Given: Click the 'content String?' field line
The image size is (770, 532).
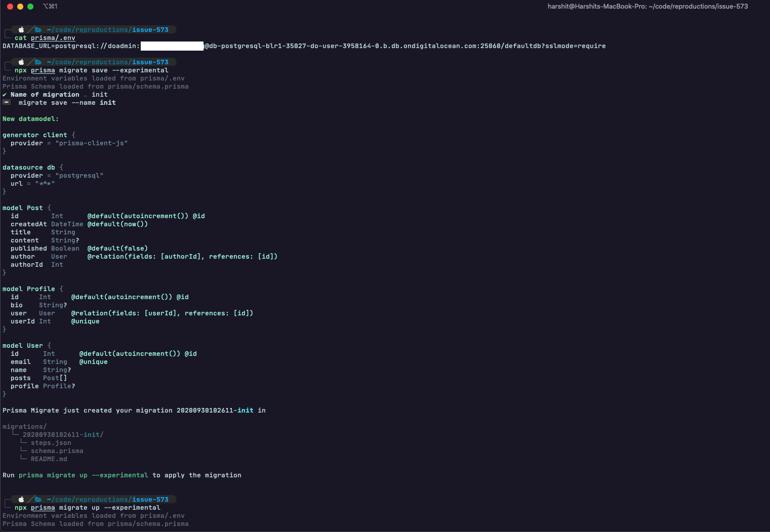Looking at the screenshot, I should point(45,240).
